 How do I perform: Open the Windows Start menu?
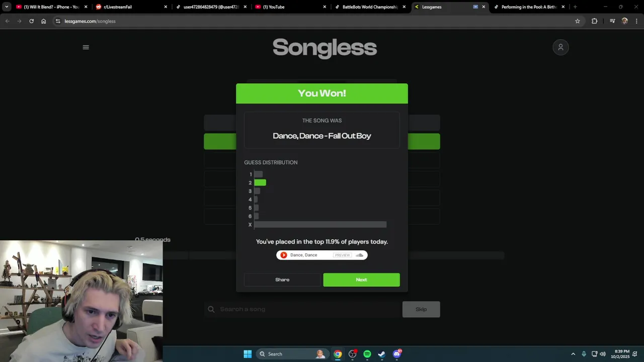248,354
